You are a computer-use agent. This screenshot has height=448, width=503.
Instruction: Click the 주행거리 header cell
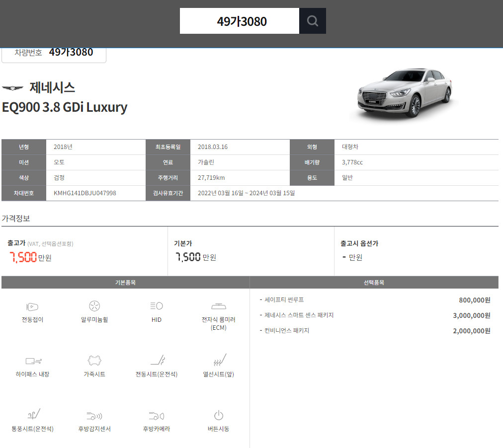point(168,178)
